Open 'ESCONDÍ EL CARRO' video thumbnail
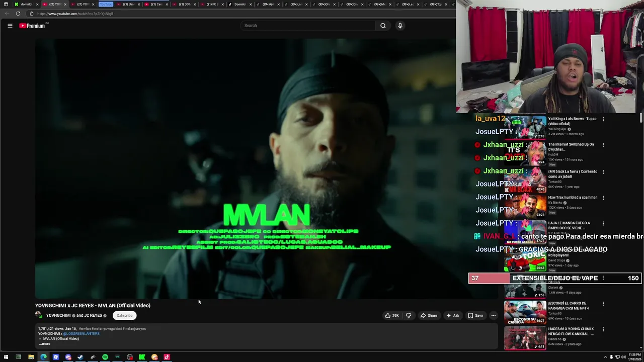The image size is (644, 362). pos(525,312)
